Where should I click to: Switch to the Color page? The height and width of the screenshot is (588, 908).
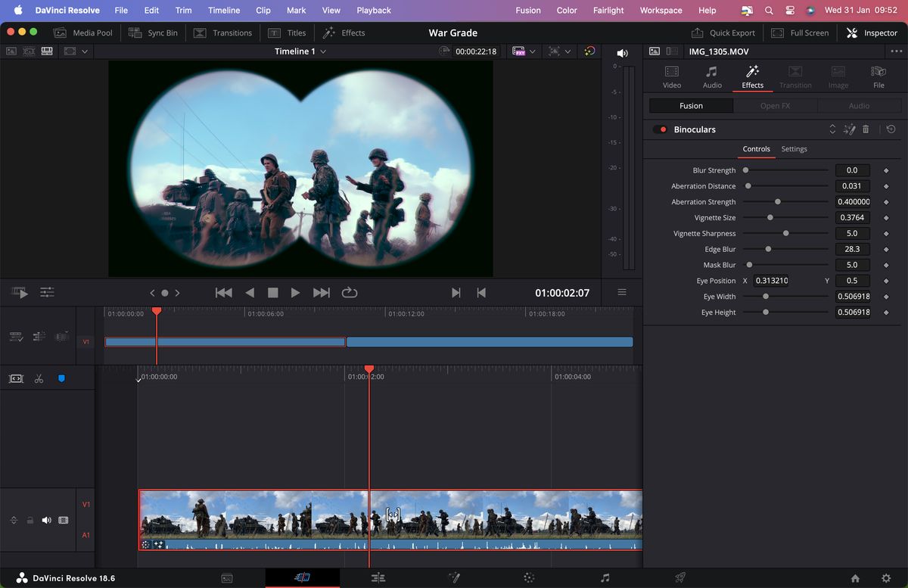point(528,577)
